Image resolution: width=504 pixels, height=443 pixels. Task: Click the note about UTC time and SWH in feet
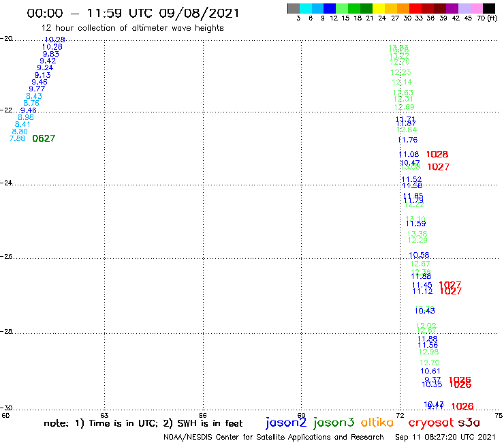pyautogui.click(x=143, y=423)
